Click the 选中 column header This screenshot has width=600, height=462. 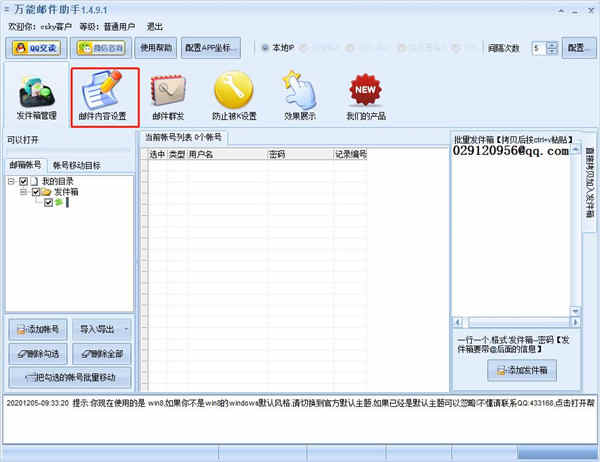click(157, 154)
